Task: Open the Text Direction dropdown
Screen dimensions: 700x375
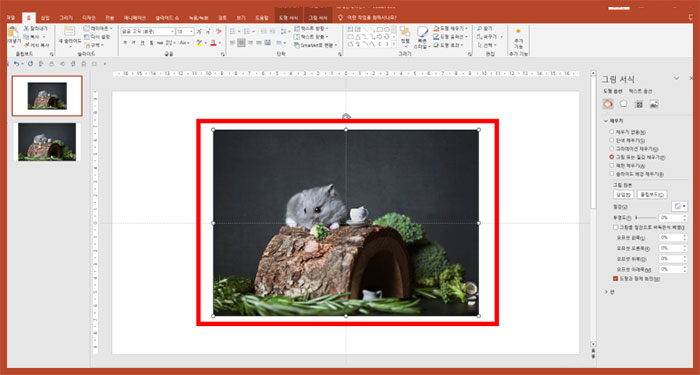Action: tap(311, 28)
